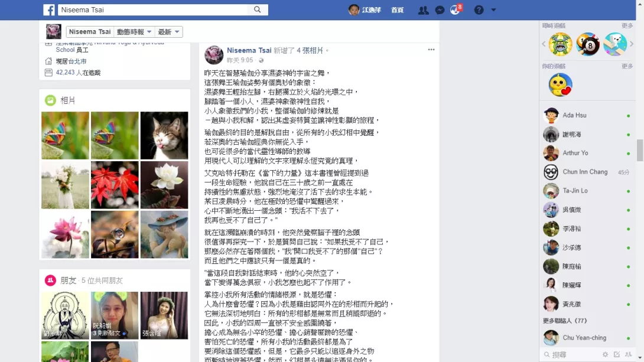Open the 動態時報 dropdown
Viewport: 644px width, 362px height.
click(134, 32)
